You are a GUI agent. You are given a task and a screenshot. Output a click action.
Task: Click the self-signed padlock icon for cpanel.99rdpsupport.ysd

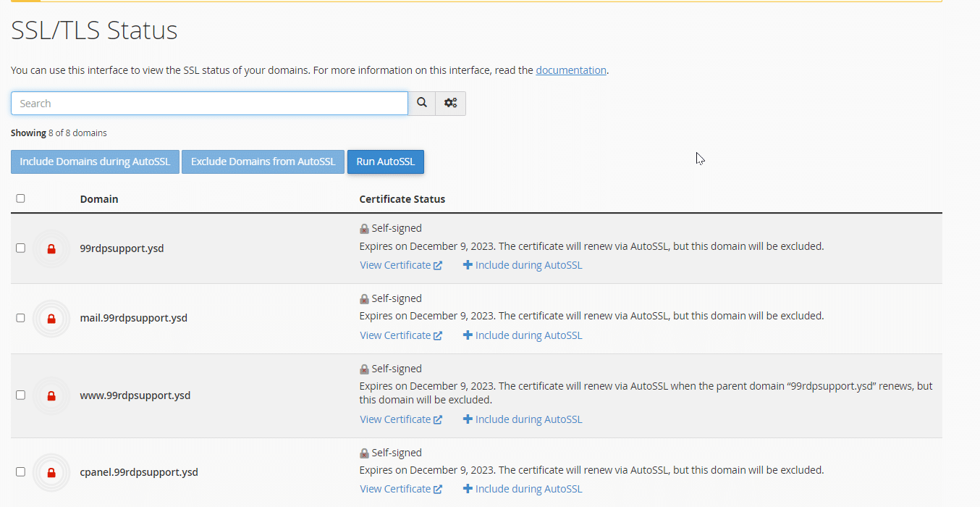[365, 453]
